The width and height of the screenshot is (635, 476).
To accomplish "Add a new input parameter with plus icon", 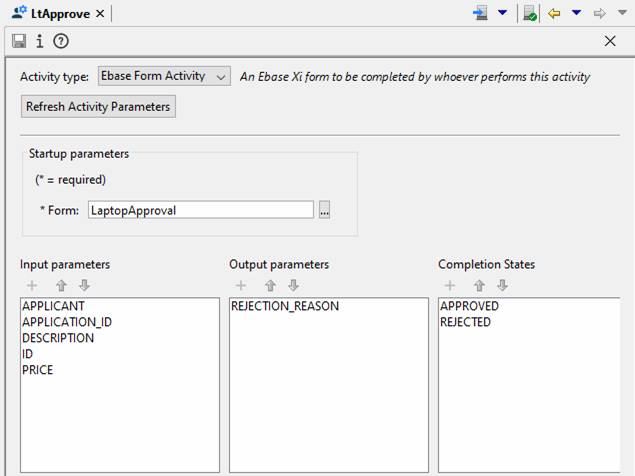I will point(30,285).
